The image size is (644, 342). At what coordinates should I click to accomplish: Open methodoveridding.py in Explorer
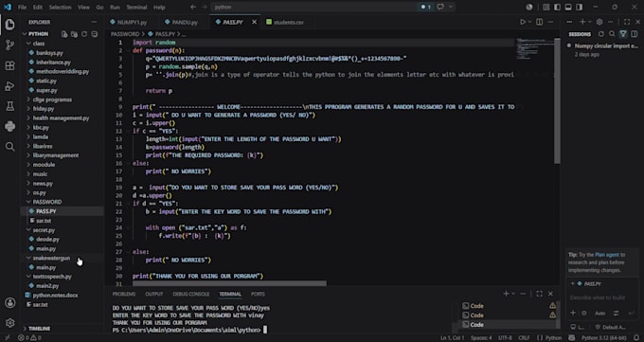coord(63,71)
